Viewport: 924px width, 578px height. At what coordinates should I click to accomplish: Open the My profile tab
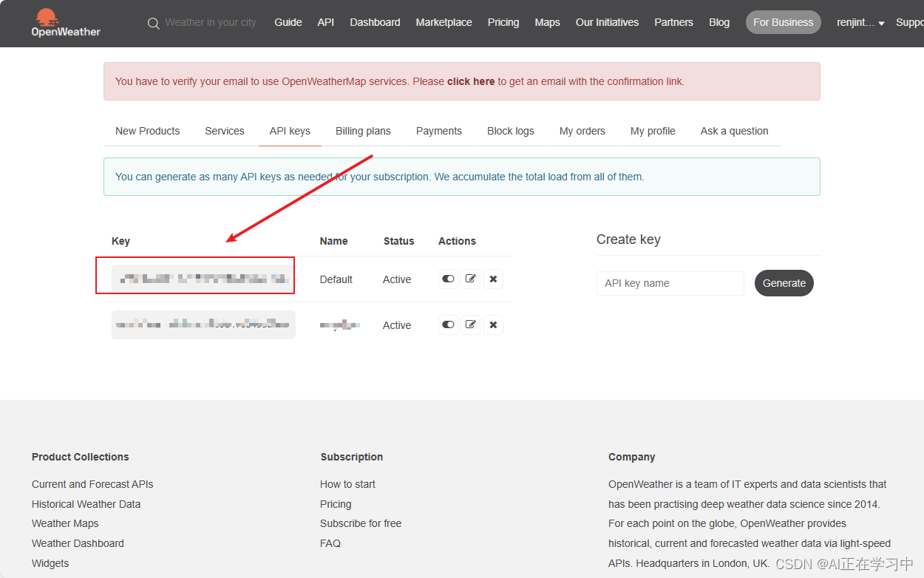[653, 131]
